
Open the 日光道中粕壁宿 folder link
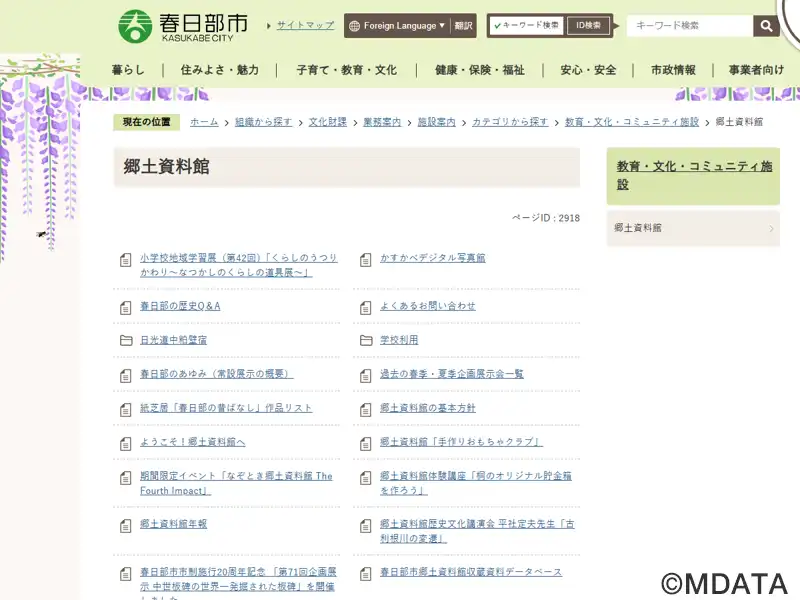point(173,340)
